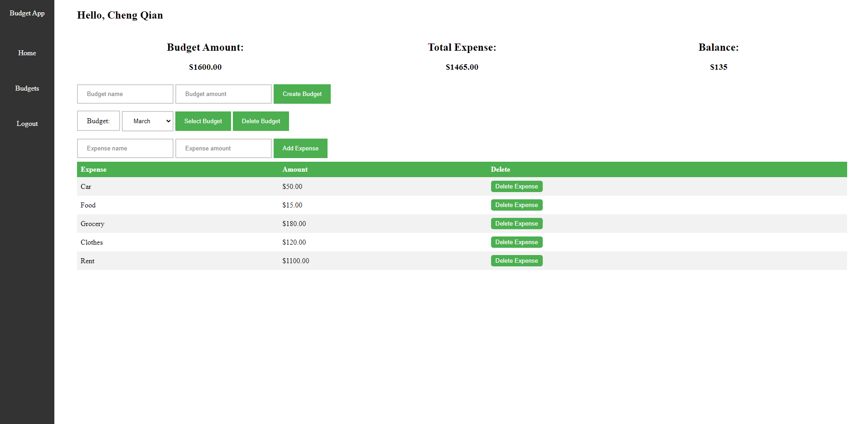The width and height of the screenshot is (868, 424).
Task: Click Delete Budget for March
Action: pos(260,121)
